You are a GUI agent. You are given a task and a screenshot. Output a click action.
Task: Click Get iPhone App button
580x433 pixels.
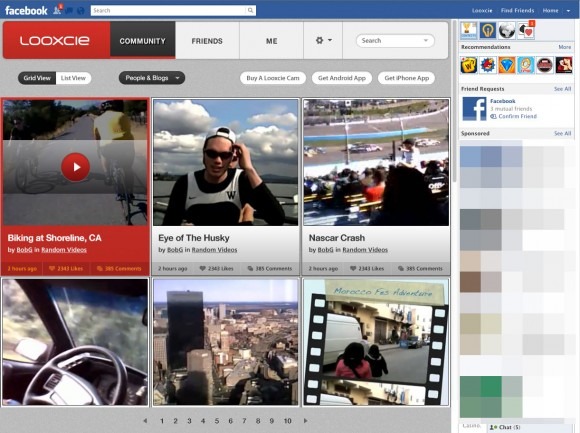click(407, 78)
